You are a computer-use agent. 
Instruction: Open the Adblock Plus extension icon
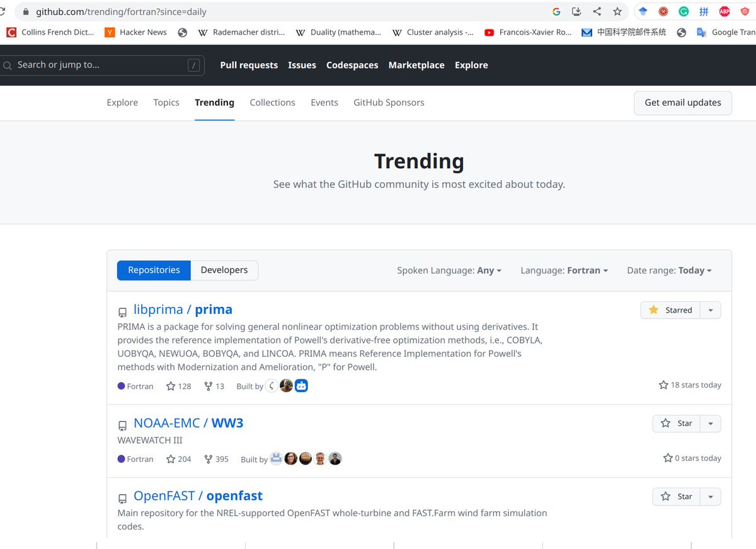point(724,11)
